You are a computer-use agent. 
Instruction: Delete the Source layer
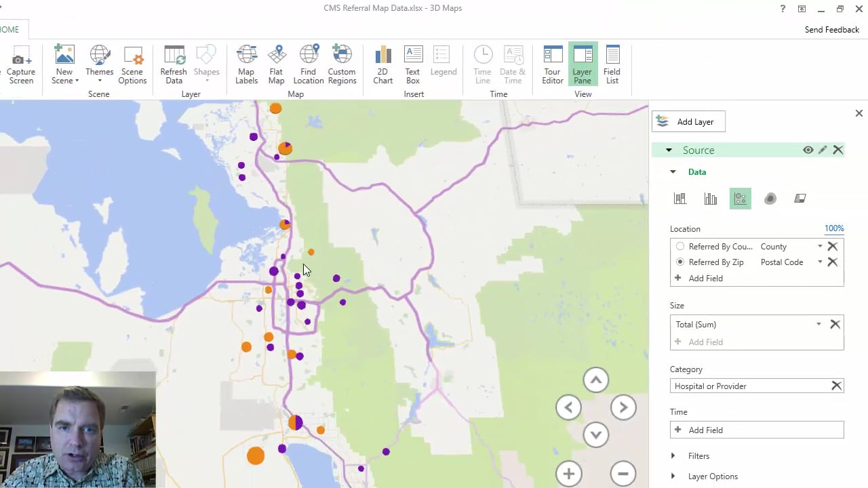[838, 150]
